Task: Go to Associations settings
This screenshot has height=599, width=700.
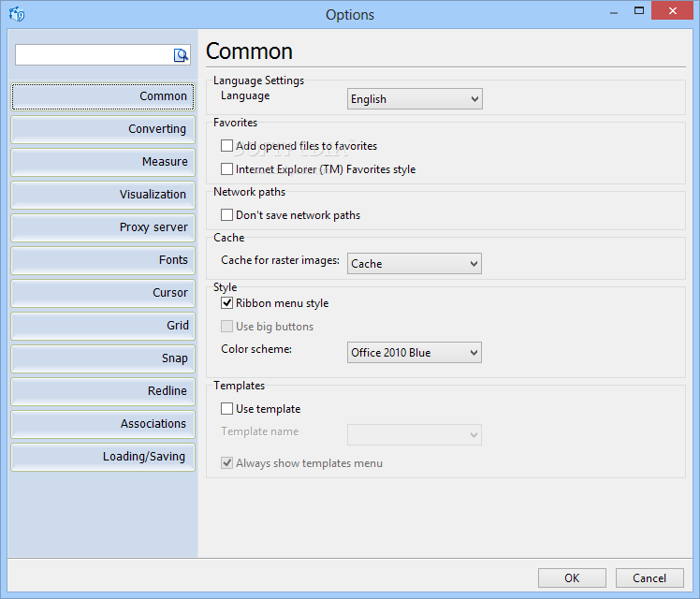Action: [x=103, y=424]
